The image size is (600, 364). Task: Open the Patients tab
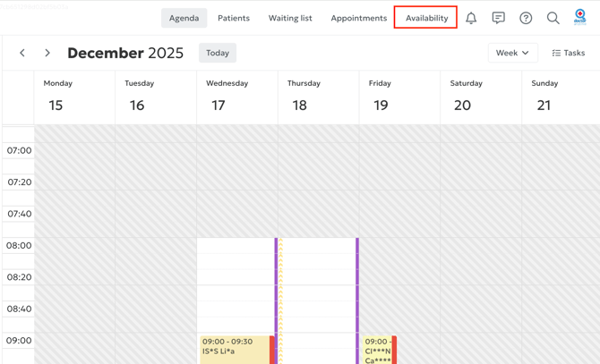click(x=234, y=18)
